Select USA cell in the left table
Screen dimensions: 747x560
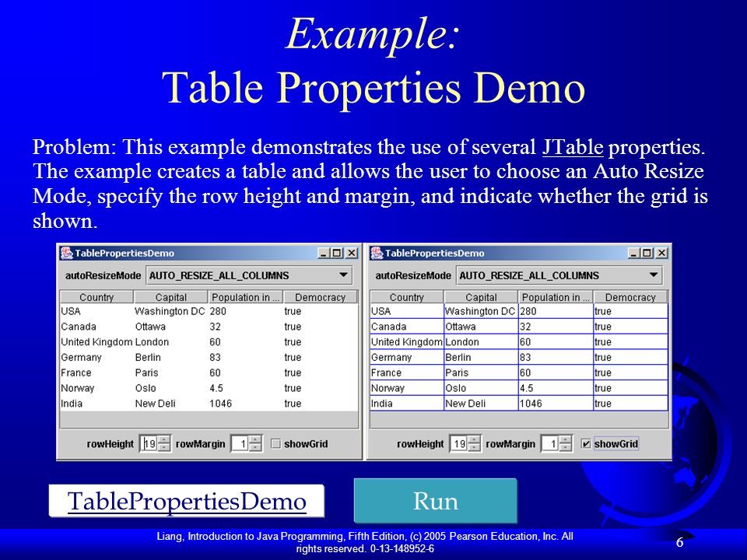[96, 311]
